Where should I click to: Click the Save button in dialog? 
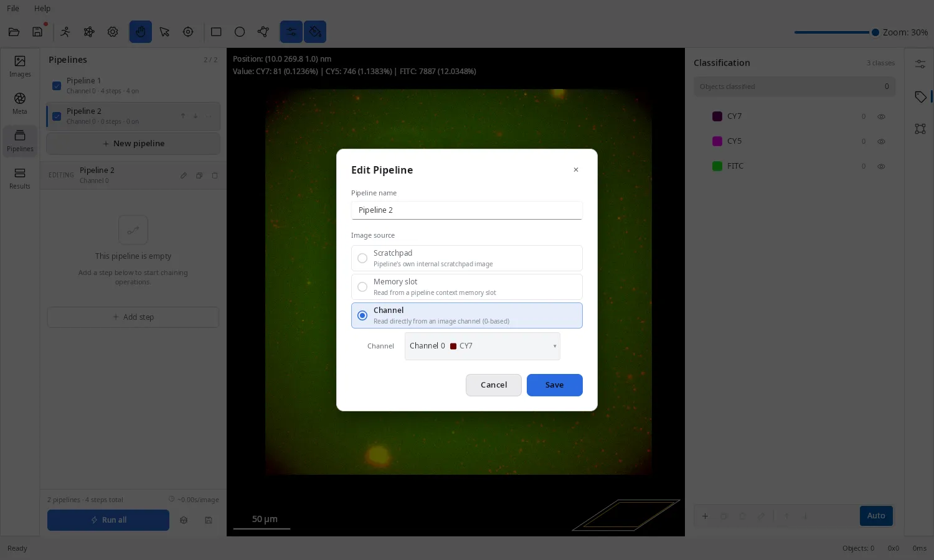click(x=555, y=385)
